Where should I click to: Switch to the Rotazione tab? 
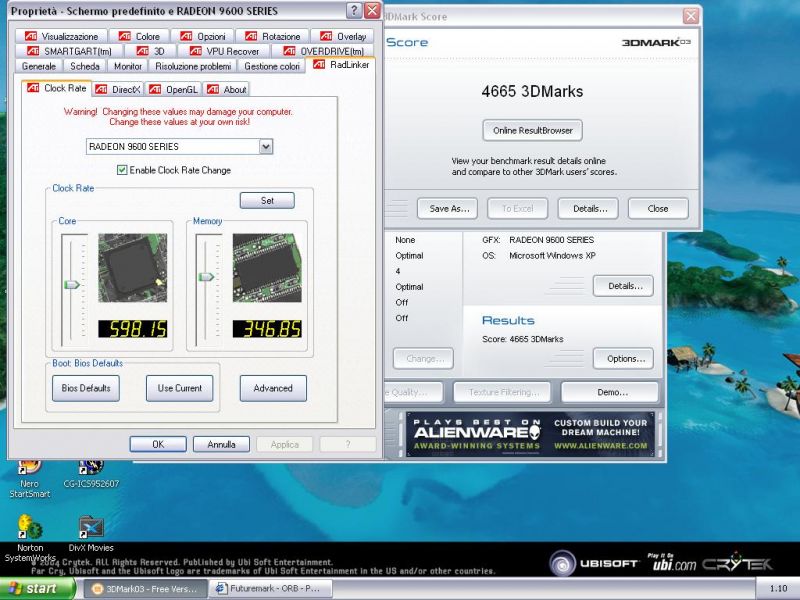click(272, 36)
